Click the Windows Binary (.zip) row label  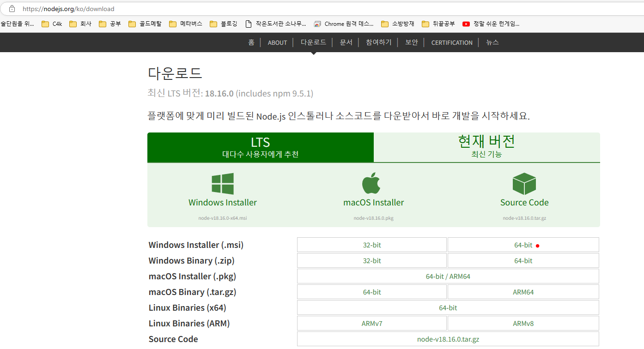192,261
